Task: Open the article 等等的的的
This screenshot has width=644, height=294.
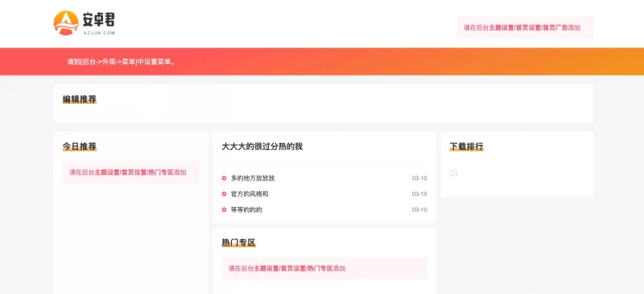Action: pyautogui.click(x=246, y=209)
